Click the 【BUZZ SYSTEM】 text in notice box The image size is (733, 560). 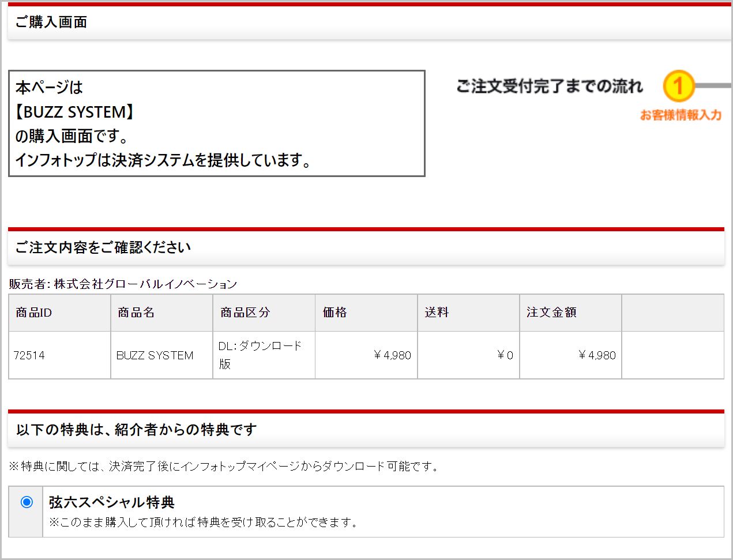click(74, 112)
